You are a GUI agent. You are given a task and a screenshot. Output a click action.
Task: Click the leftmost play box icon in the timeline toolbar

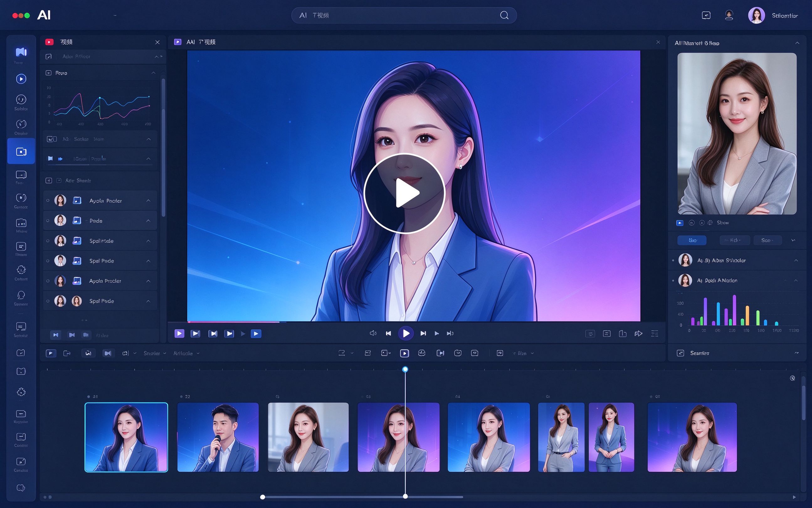click(51, 353)
